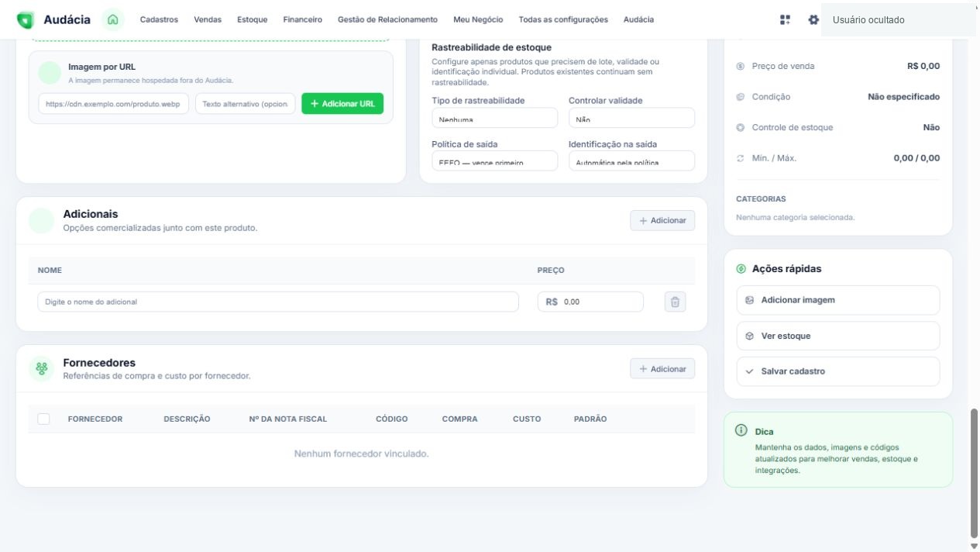Click the 'R$ 0,00' sale price value
Image resolution: width=980 pixels, height=552 pixels.
point(923,66)
